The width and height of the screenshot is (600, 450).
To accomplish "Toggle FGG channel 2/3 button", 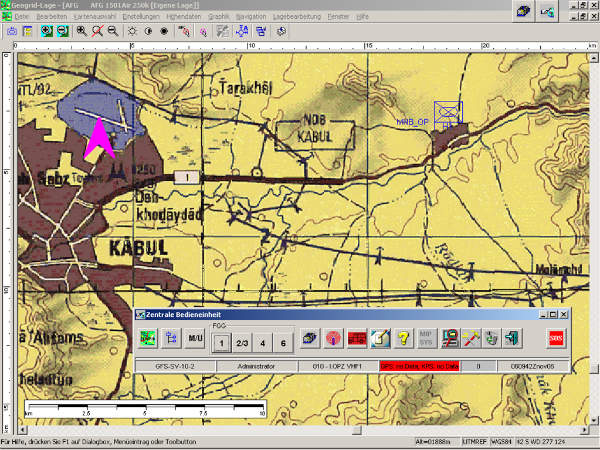I will pos(243,342).
